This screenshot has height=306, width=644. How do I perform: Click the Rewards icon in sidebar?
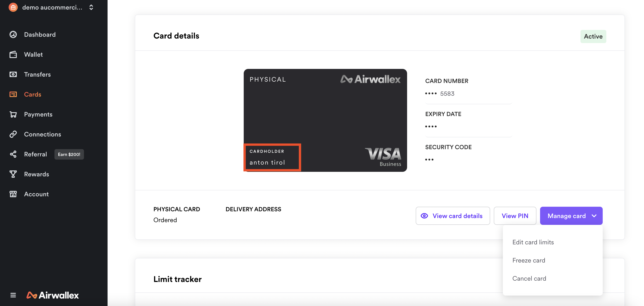tap(13, 174)
